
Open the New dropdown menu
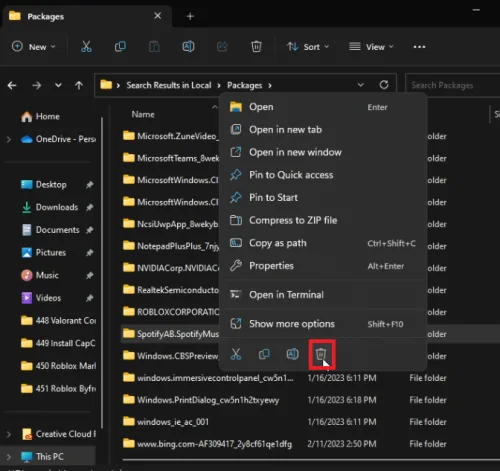(x=33, y=47)
